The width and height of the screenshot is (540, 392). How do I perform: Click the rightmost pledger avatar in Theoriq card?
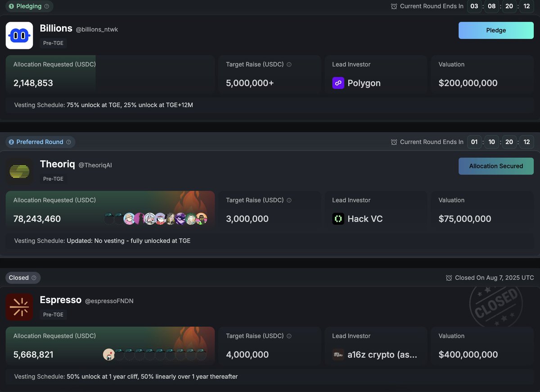(202, 219)
